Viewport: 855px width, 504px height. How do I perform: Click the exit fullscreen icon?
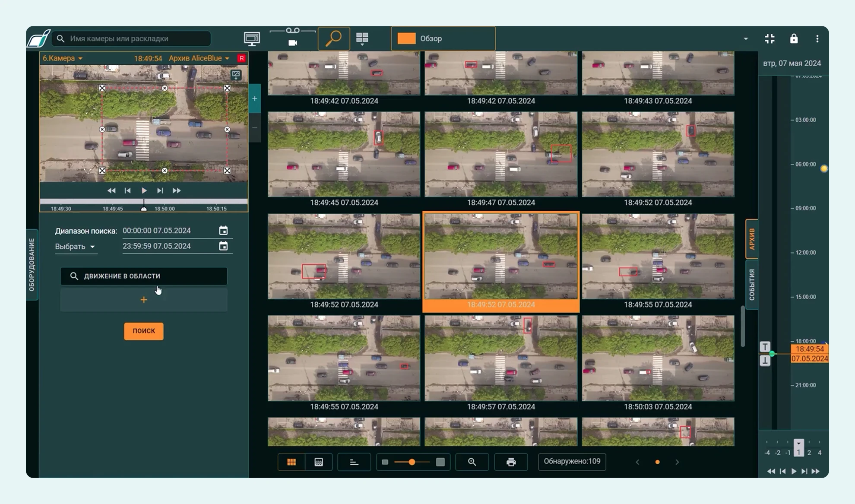click(x=769, y=38)
